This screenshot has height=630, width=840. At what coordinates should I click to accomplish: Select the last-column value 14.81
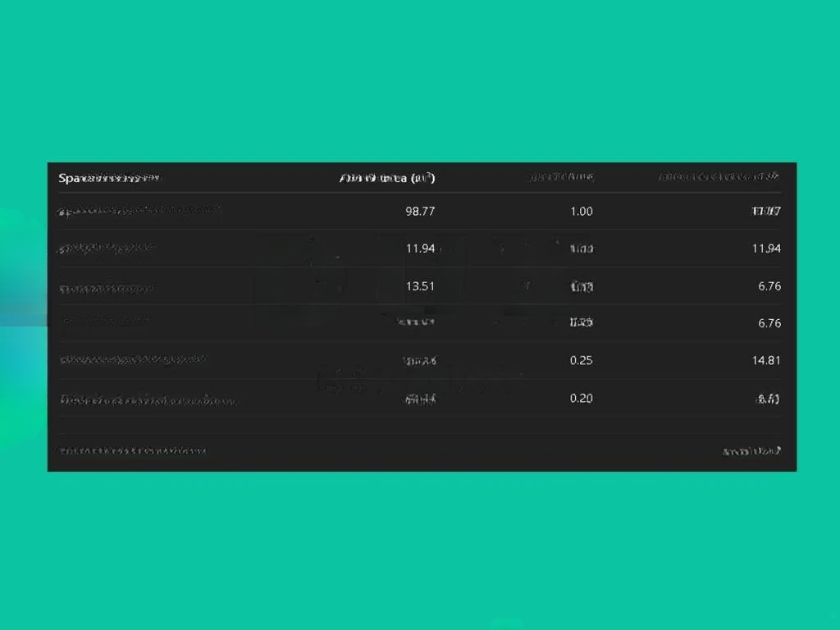click(766, 360)
